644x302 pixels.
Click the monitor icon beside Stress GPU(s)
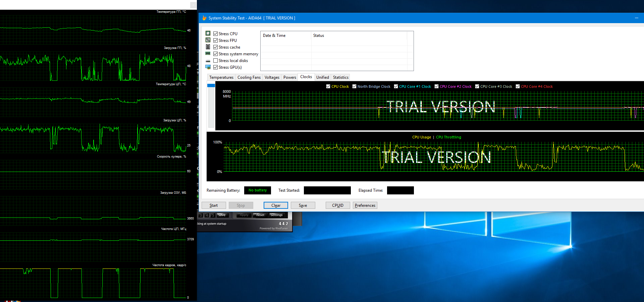point(208,67)
